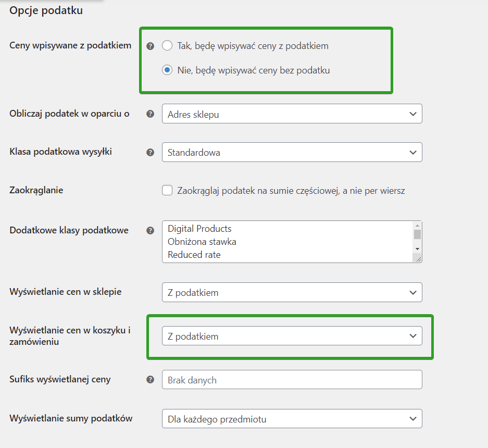The height and width of the screenshot is (448, 488).
Task: Click help icon for Klasa podatkowa wysyłki
Action: click(x=151, y=153)
